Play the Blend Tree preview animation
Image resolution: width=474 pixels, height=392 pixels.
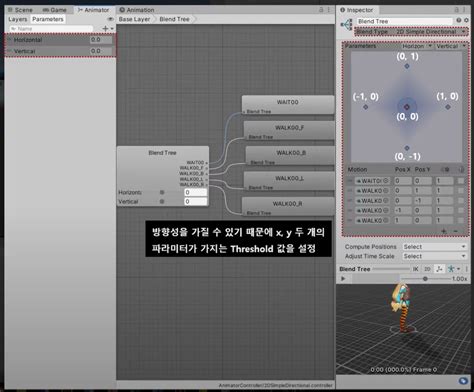pyautogui.click(x=343, y=278)
